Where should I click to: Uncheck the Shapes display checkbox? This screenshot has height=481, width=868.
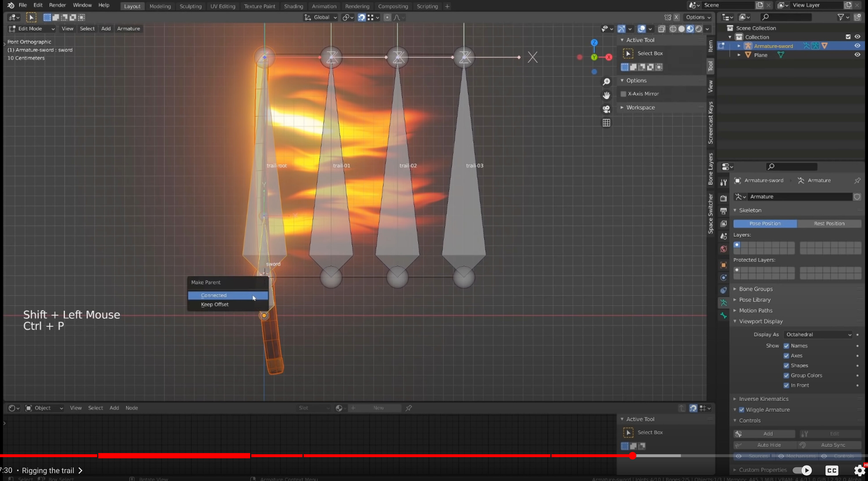click(787, 366)
